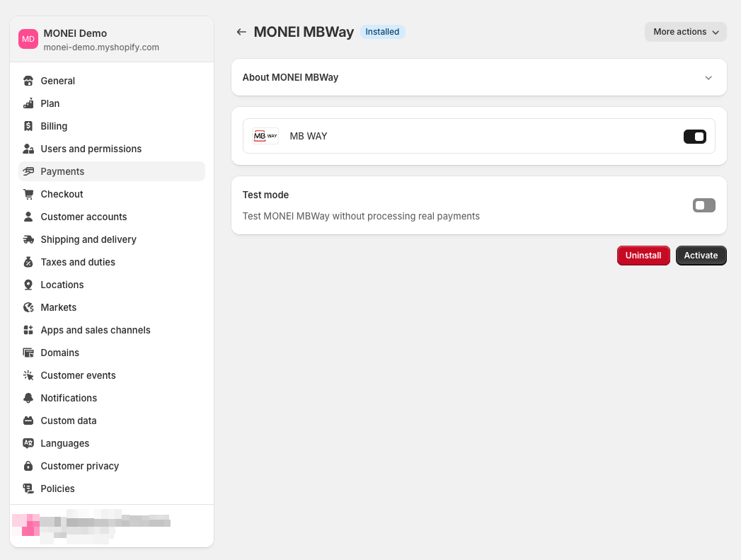Click the Markets globe icon
Viewport: 741px width, 560px height.
click(28, 308)
